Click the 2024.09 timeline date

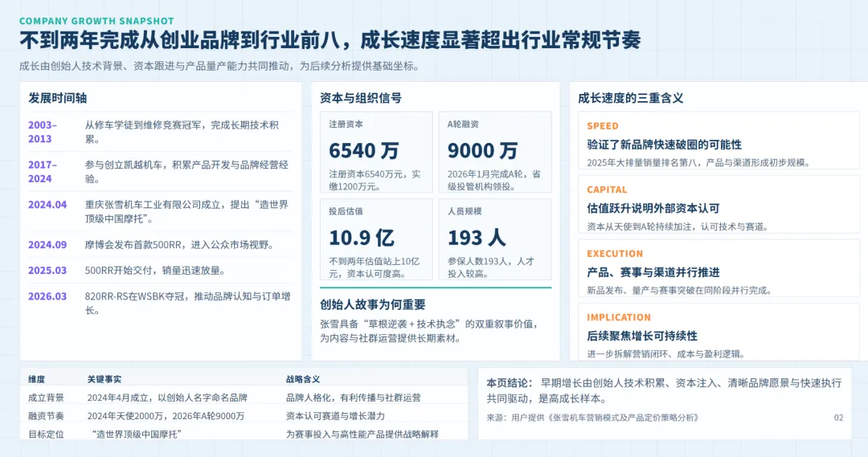pos(47,244)
